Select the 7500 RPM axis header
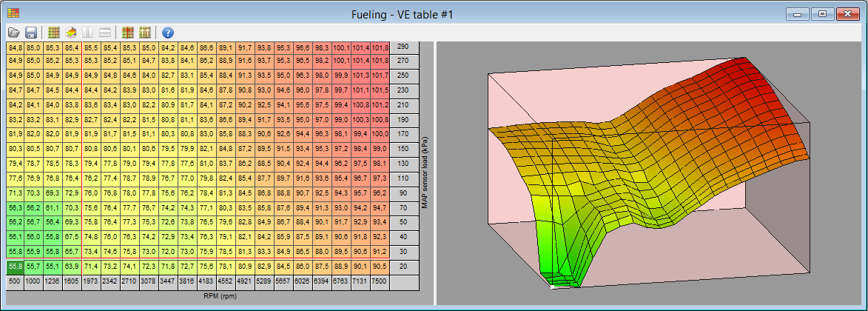 (x=380, y=282)
